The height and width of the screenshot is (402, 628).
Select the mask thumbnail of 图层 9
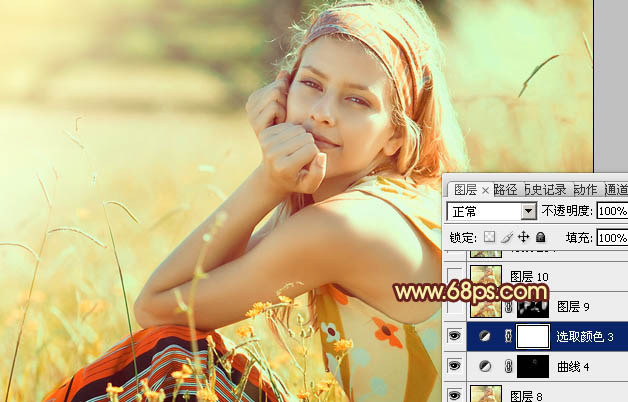(x=533, y=307)
